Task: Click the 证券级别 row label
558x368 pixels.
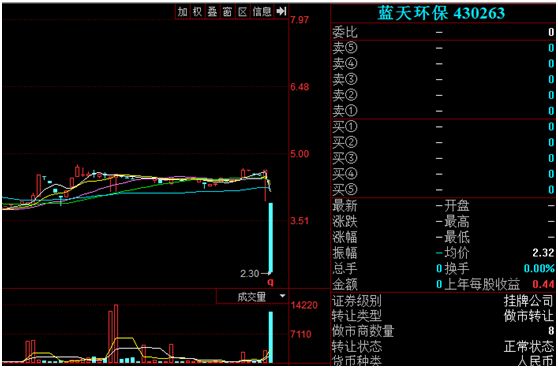Action: point(357,302)
